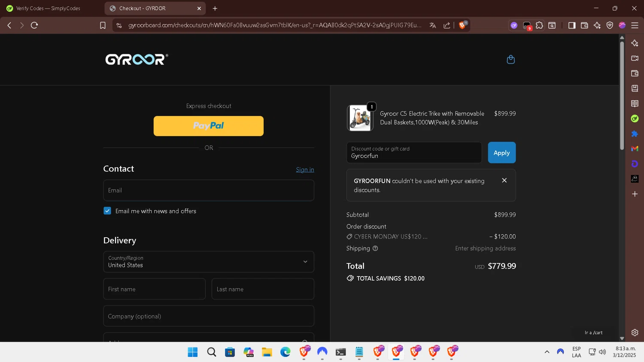Click the share page icon in address bar
The width and height of the screenshot is (644, 362).
[x=447, y=25]
